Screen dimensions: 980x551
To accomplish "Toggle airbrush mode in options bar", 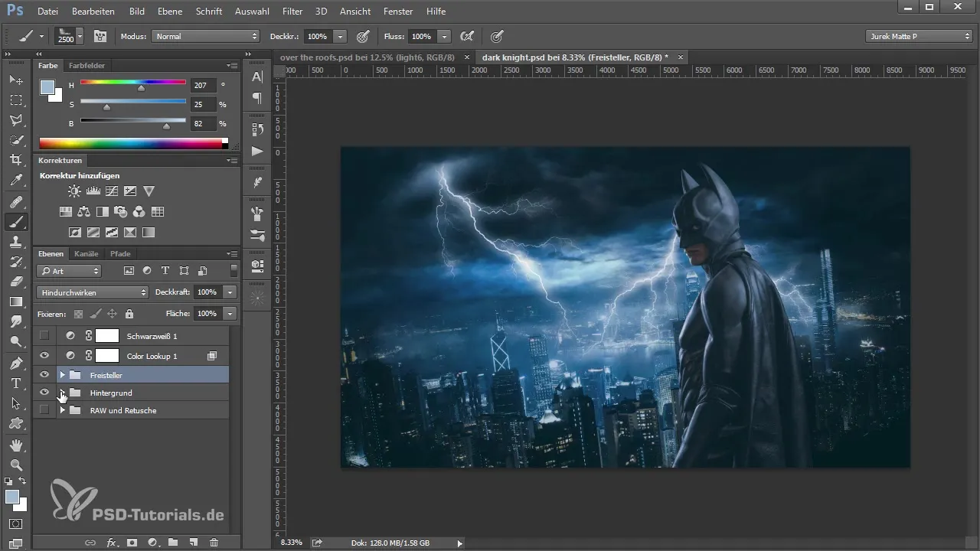I will 466,36.
